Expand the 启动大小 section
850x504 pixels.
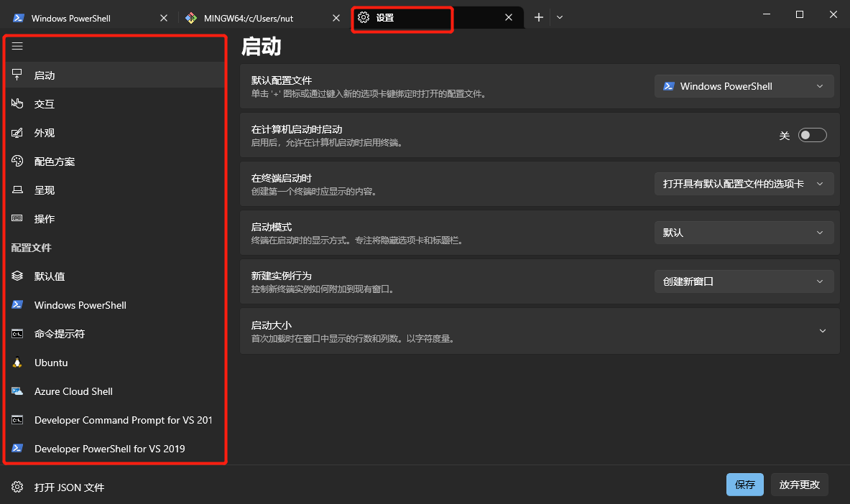[x=540, y=331]
